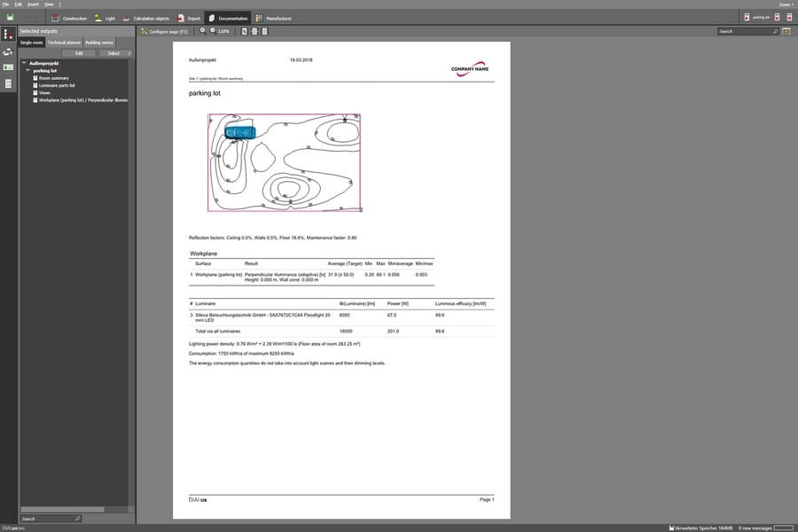Click the blue car in the contour diagram
798x532 pixels.
tap(239, 133)
